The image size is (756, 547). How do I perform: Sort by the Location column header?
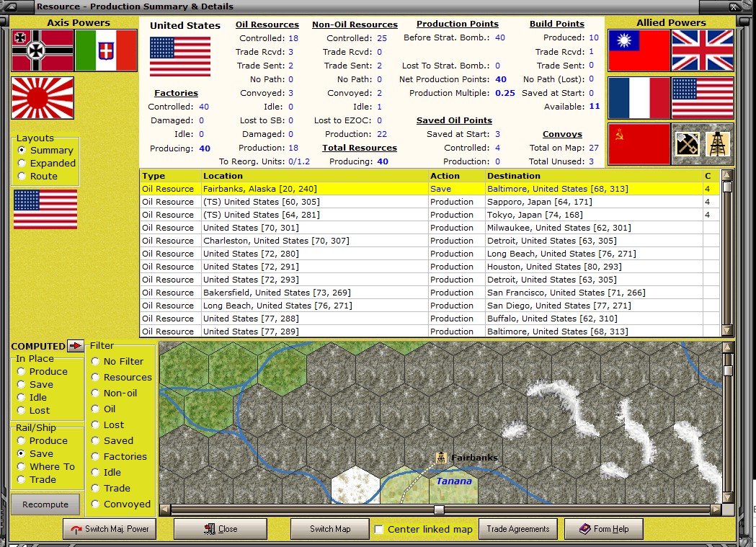click(x=314, y=176)
